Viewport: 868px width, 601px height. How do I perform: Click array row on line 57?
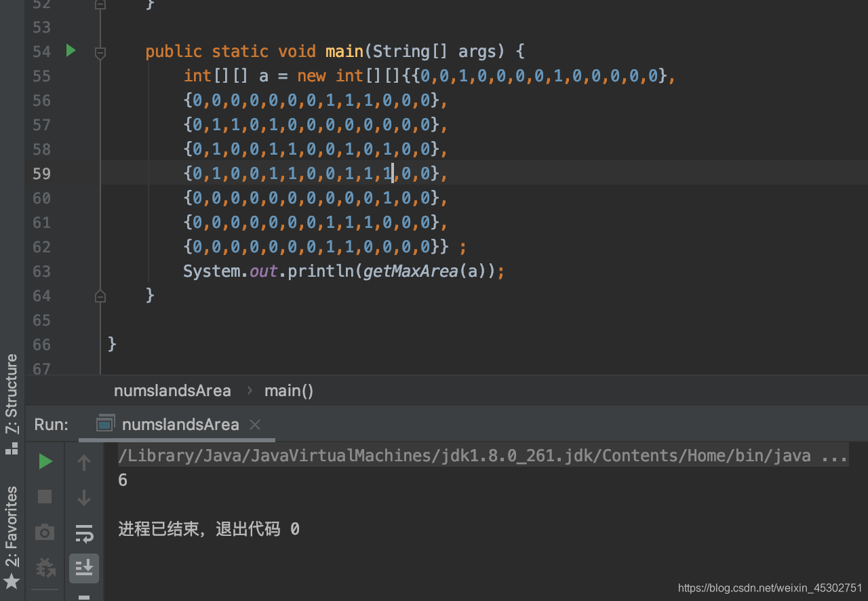[315, 125]
